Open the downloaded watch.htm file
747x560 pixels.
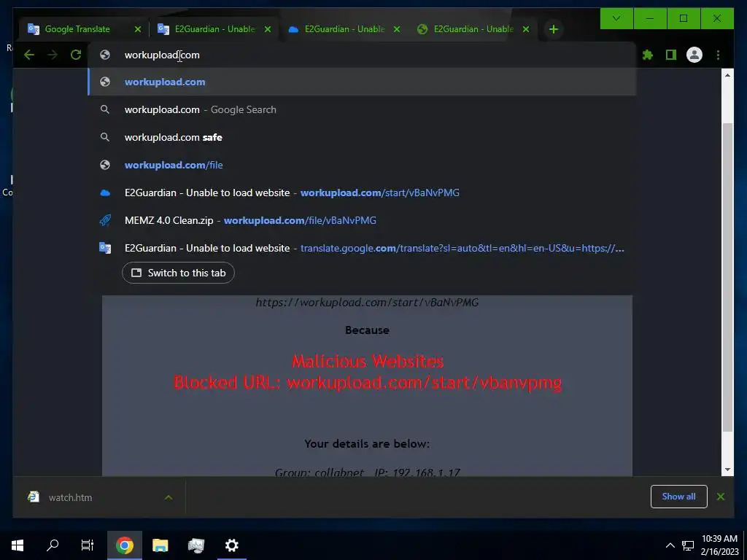[x=70, y=497]
